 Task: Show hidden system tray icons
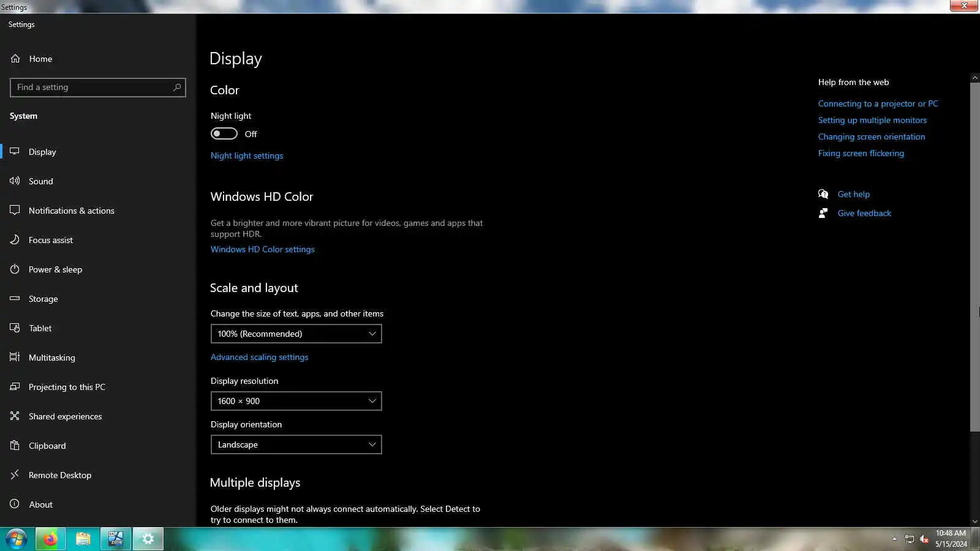(894, 539)
